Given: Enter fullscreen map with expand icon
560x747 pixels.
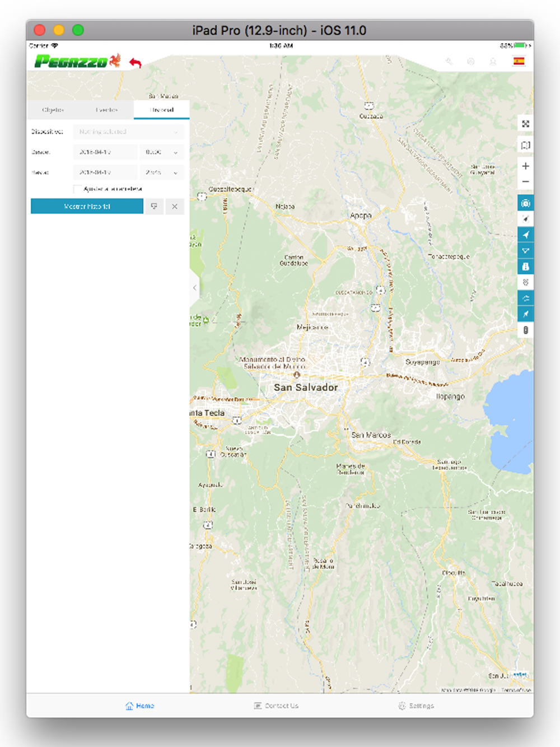Looking at the screenshot, I should [x=525, y=124].
